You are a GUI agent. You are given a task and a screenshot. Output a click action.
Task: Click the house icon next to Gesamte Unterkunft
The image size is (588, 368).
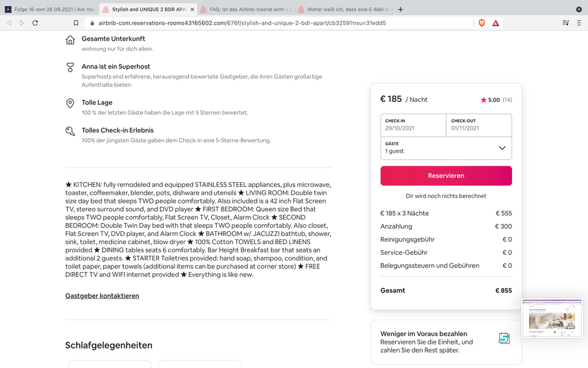pos(70,40)
